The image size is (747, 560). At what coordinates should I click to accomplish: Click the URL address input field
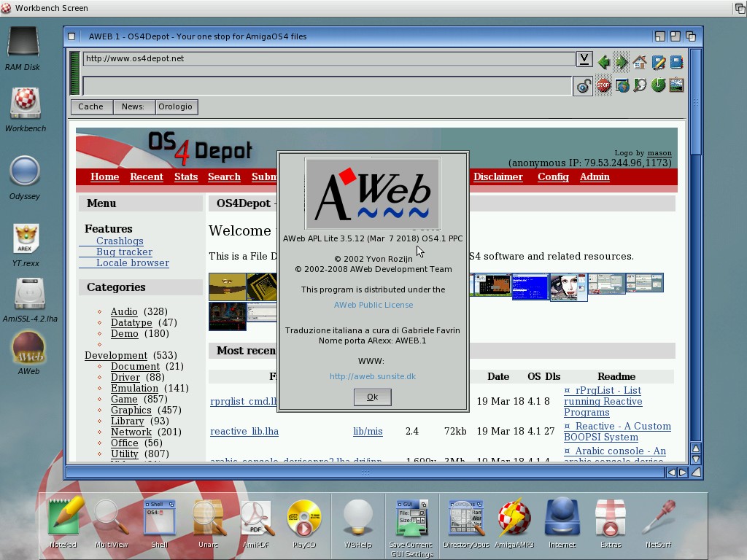click(x=328, y=59)
